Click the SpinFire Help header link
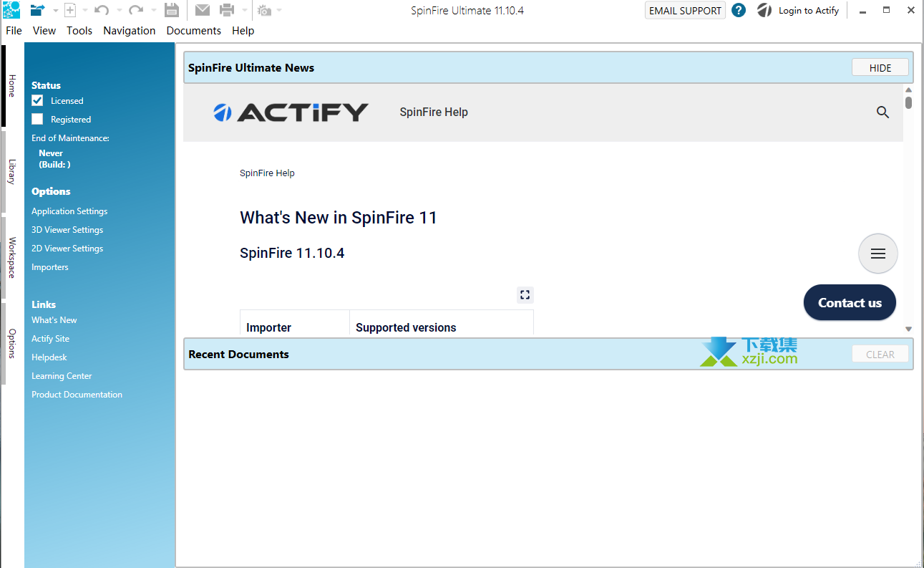 (434, 112)
